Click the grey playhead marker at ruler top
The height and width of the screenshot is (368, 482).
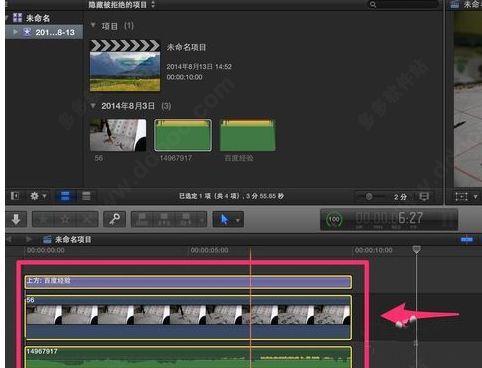[416, 249]
